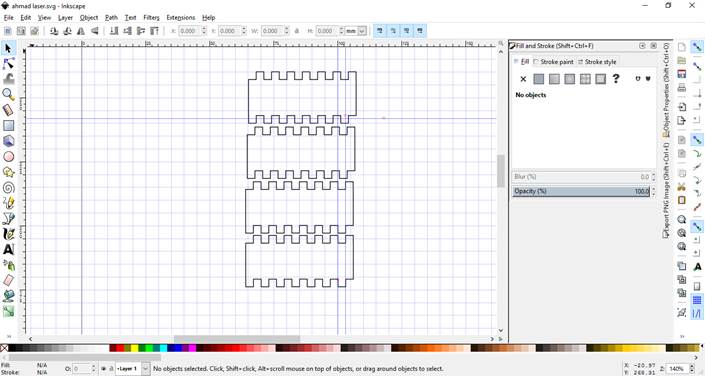705x376 pixels.
Task: Select the Eraser tool
Action: (x=8, y=280)
